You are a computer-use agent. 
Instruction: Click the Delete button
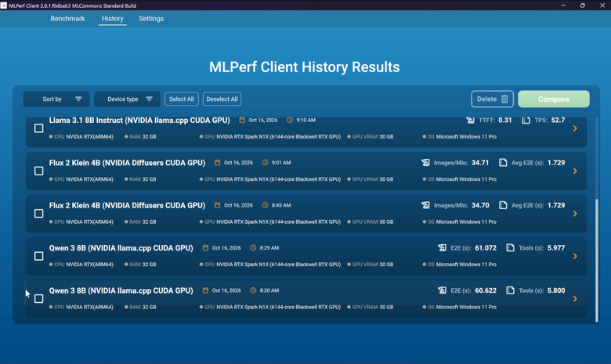pos(492,99)
